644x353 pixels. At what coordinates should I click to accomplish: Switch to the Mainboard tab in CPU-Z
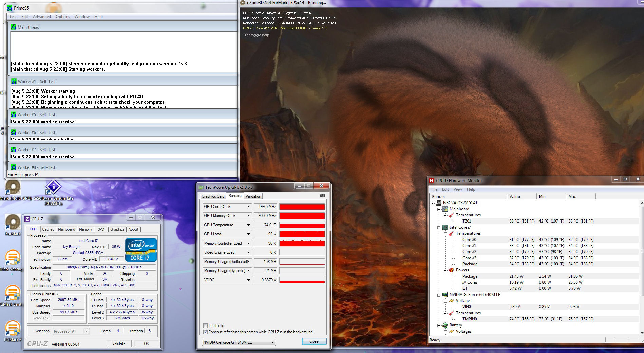pyautogui.click(x=67, y=229)
